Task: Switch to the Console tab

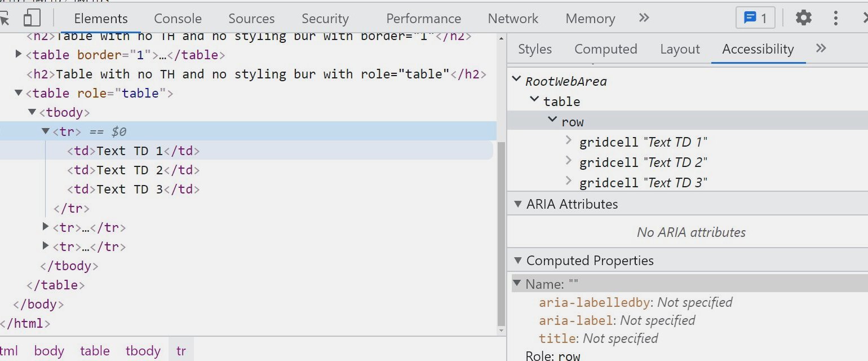Action: (178, 19)
